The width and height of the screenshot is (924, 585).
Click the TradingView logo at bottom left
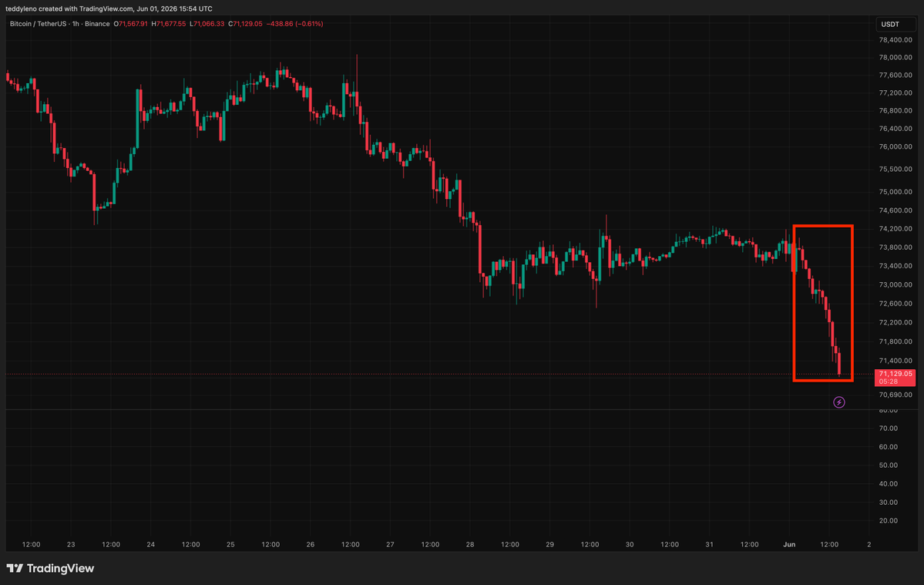[50, 568]
